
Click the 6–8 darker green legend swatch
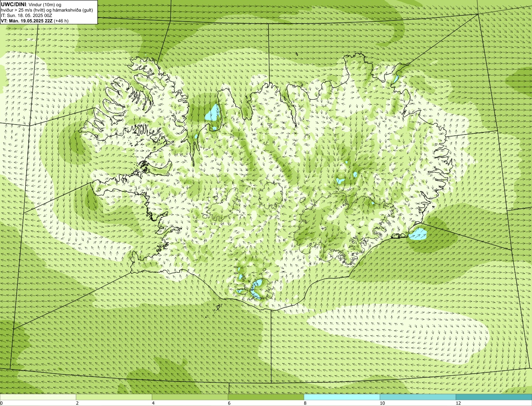click(266, 397)
